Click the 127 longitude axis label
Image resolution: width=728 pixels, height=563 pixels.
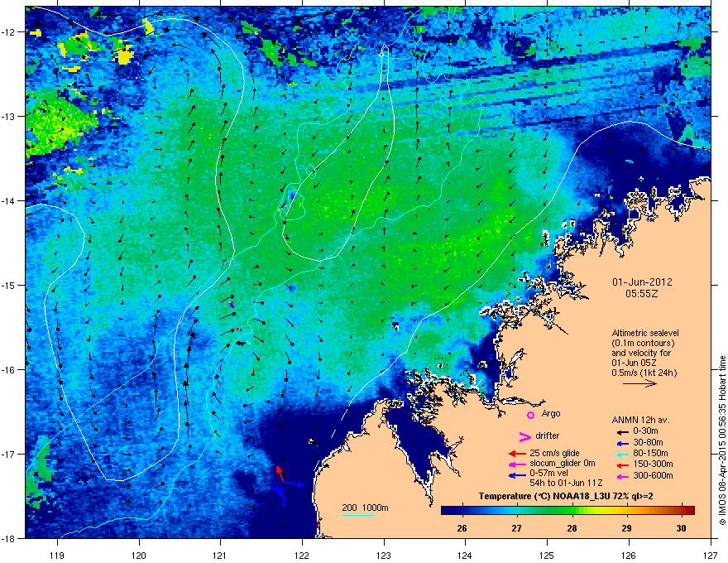click(711, 555)
